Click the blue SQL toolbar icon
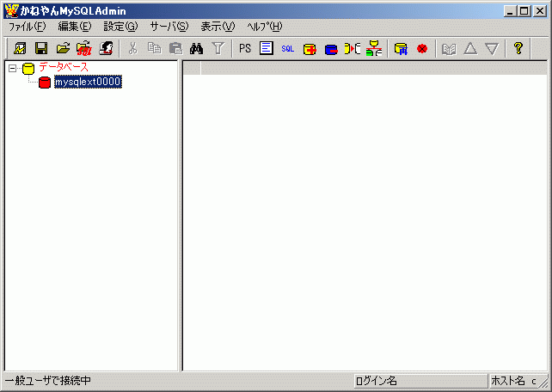Viewport: 552px width, 392px height. [288, 48]
